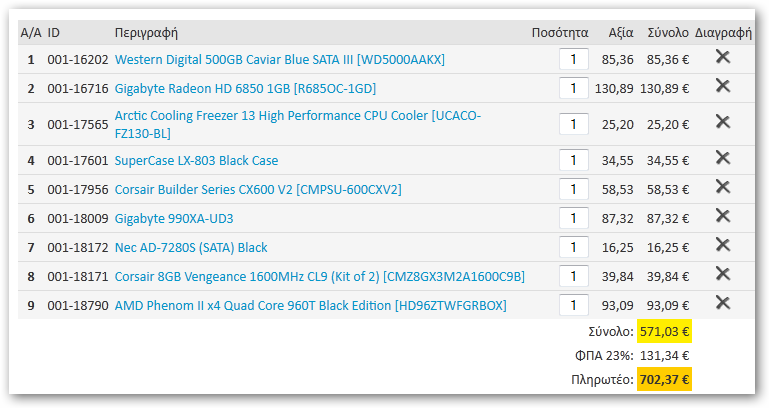The width and height of the screenshot is (769, 408).
Task: Click the yellow subtotal 571,03 €
Action: coord(665,332)
